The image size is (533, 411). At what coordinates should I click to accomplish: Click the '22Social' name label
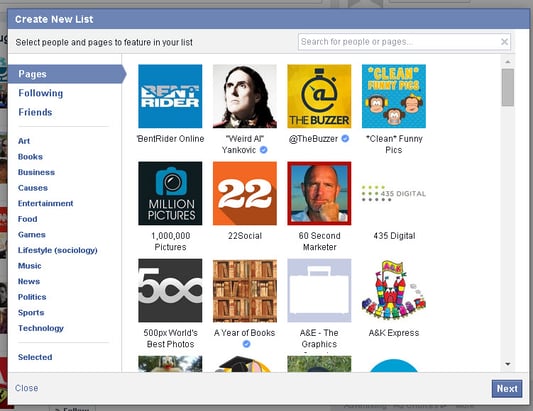245,236
